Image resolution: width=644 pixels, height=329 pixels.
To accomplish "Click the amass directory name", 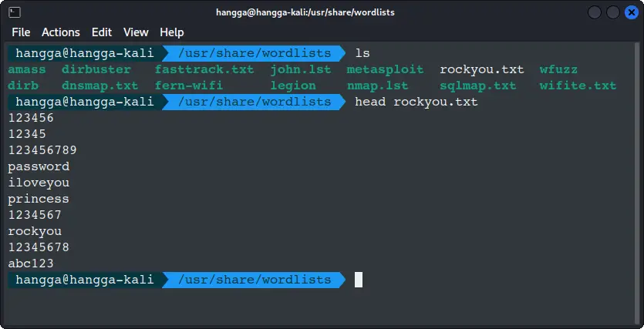I will (27, 70).
